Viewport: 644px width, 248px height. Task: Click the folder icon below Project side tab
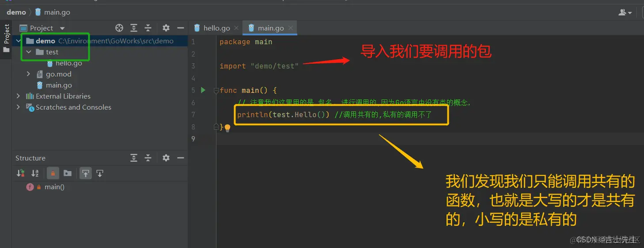click(6, 50)
